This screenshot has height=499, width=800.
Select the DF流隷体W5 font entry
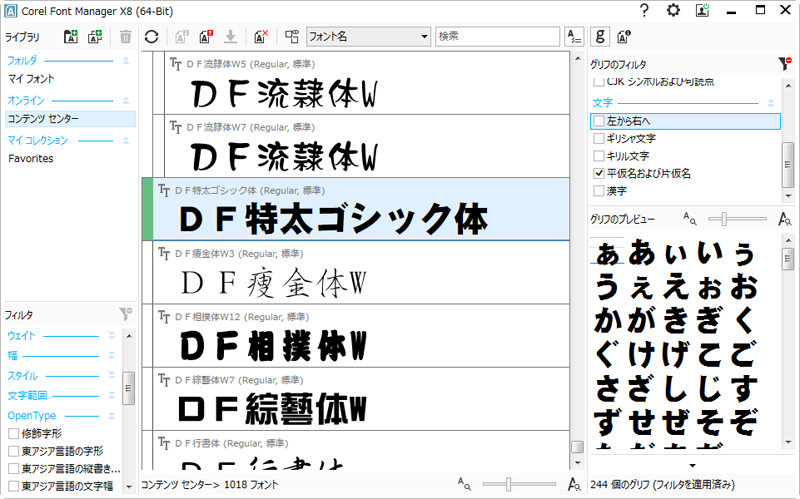366,83
